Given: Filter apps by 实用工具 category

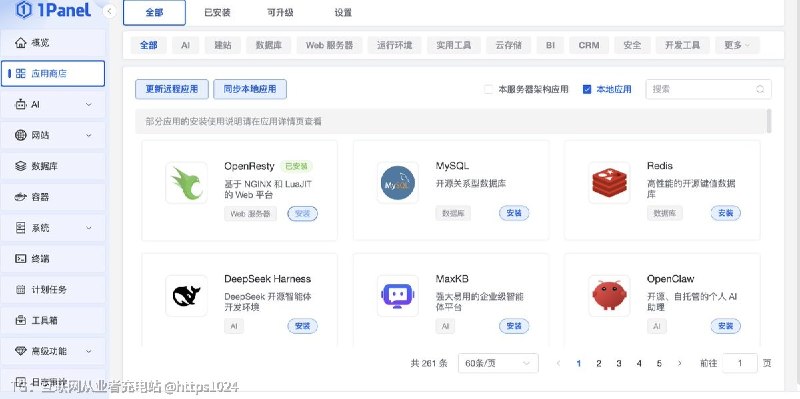Looking at the screenshot, I should tap(454, 45).
